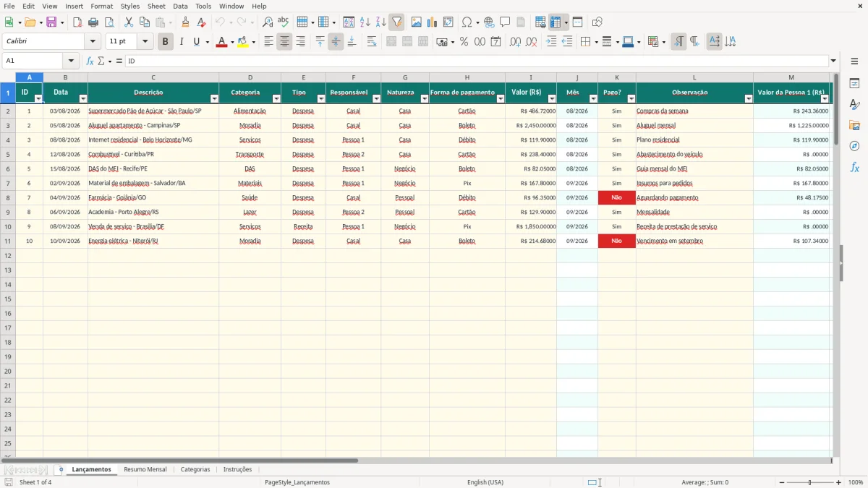Viewport: 868px width, 488px height.
Task: Insert an image from the toolbar
Action: click(x=417, y=22)
